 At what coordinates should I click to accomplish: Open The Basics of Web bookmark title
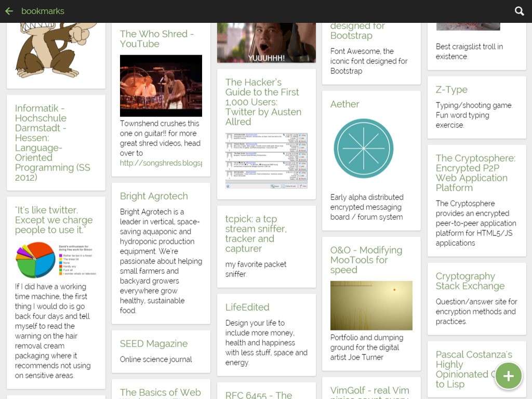click(161, 392)
